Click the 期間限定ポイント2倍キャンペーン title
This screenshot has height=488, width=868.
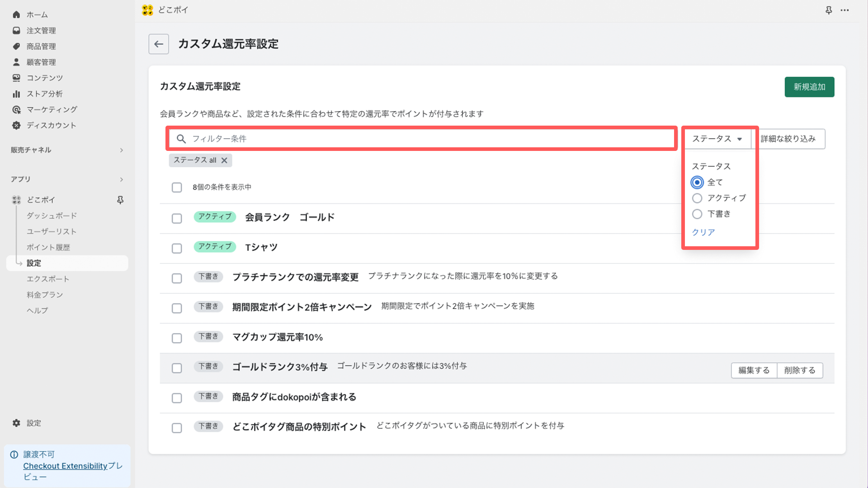302,307
